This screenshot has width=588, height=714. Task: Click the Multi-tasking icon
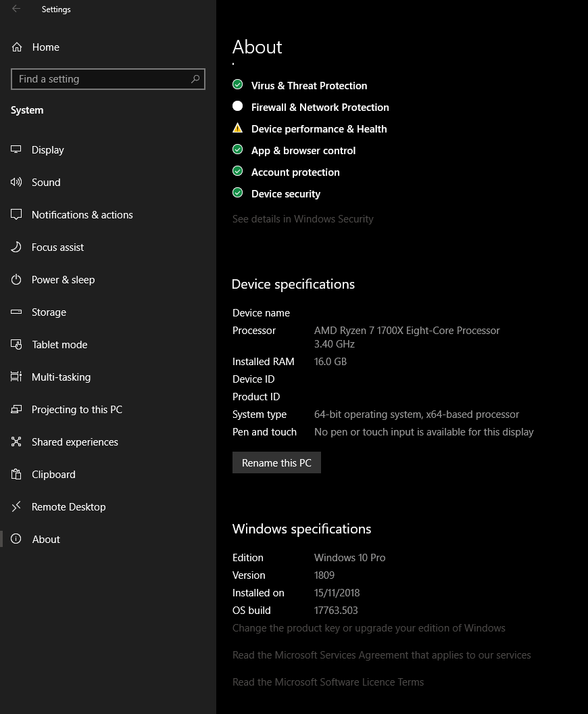16,377
